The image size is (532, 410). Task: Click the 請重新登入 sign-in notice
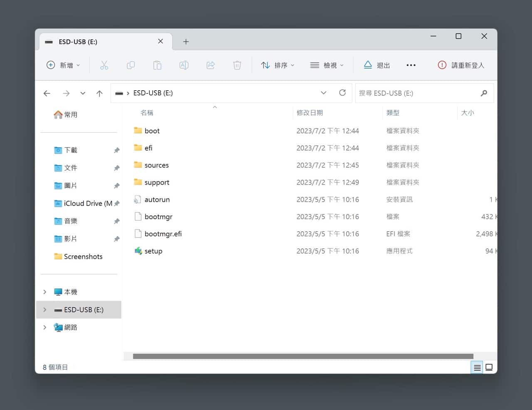461,65
